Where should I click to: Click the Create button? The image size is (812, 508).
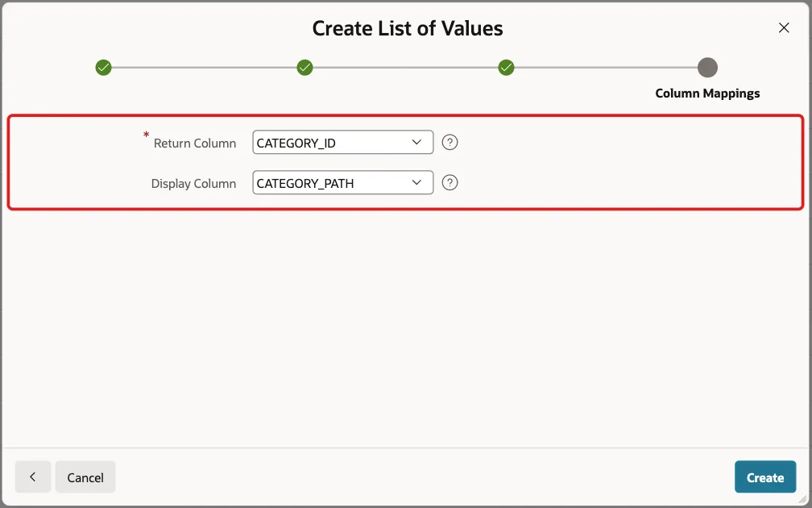(x=765, y=477)
